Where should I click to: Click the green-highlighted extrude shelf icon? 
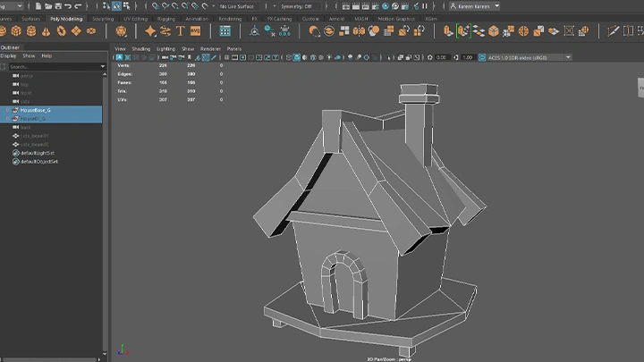point(462,31)
